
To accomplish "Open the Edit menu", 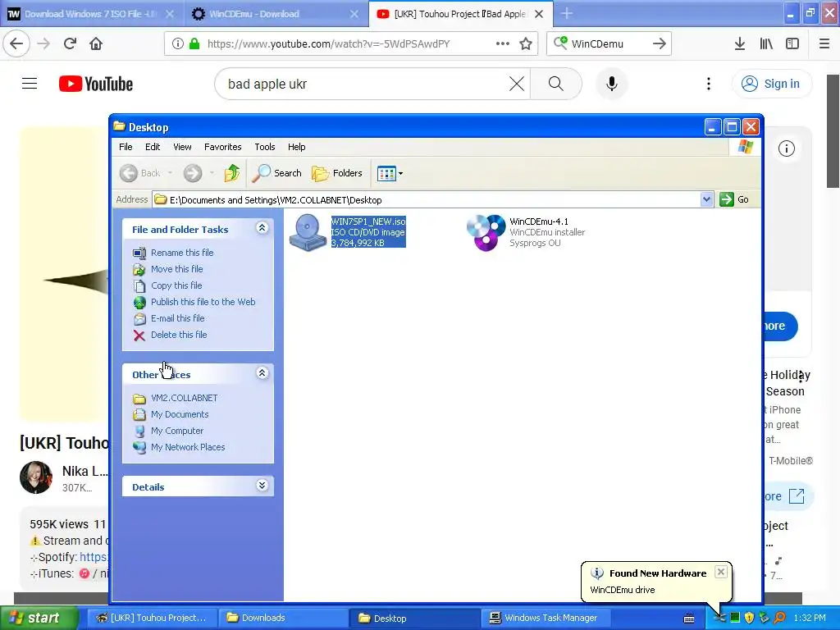I will click(x=153, y=147).
